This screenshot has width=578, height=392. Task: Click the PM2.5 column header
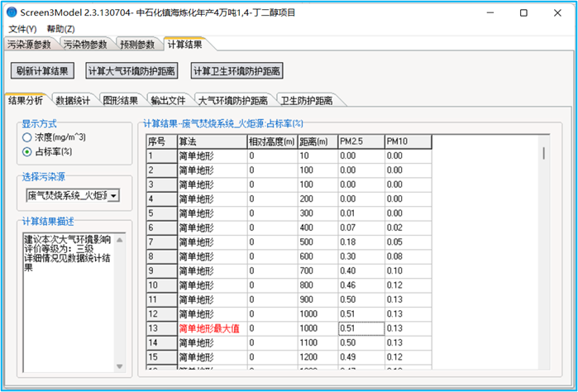[x=361, y=141]
